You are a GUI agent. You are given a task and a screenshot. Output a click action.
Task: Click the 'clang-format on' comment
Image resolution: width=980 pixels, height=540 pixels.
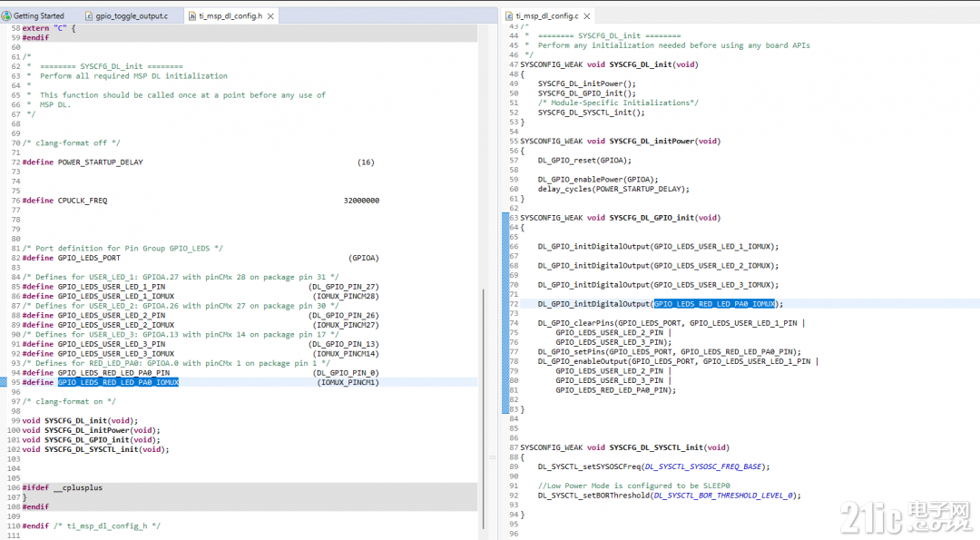pyautogui.click(x=69, y=401)
